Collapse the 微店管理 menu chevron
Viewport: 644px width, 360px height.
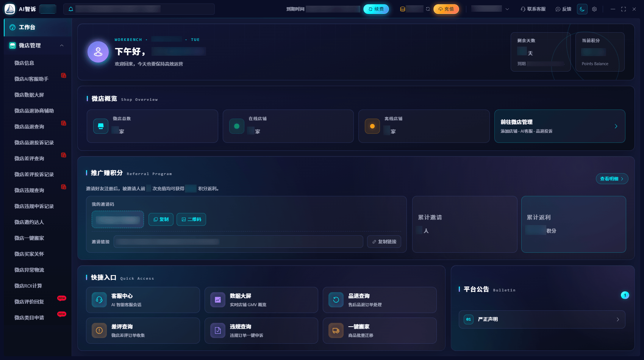62,45
